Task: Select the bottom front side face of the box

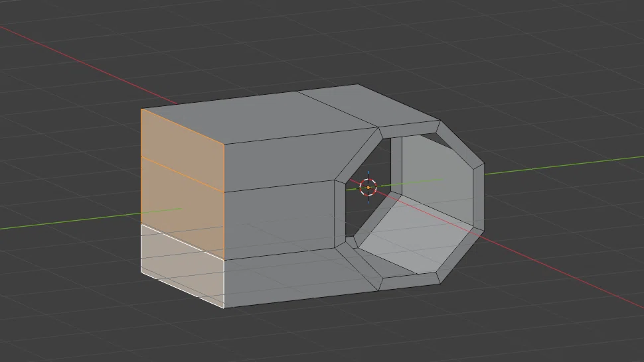Action: click(300, 278)
